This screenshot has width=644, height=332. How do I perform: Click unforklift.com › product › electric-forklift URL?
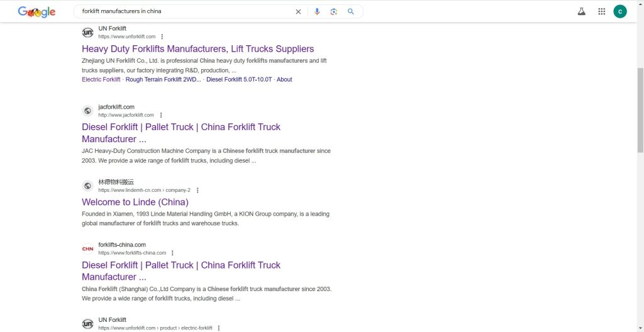coord(155,328)
